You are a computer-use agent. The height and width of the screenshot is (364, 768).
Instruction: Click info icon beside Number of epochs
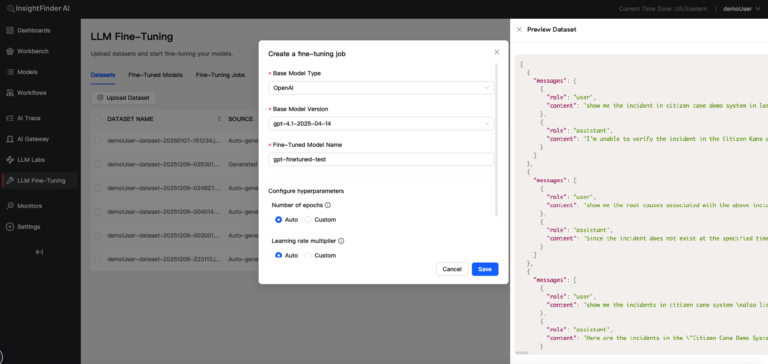pos(328,205)
